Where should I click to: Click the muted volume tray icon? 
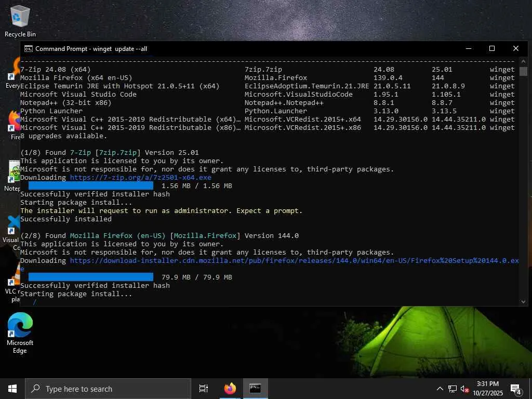coord(464,389)
